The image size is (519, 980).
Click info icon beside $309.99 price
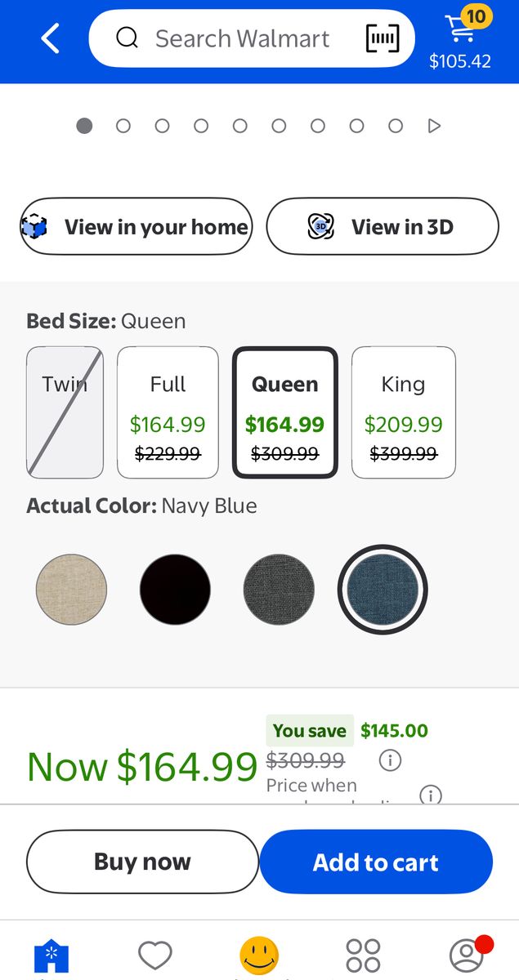pyautogui.click(x=390, y=761)
